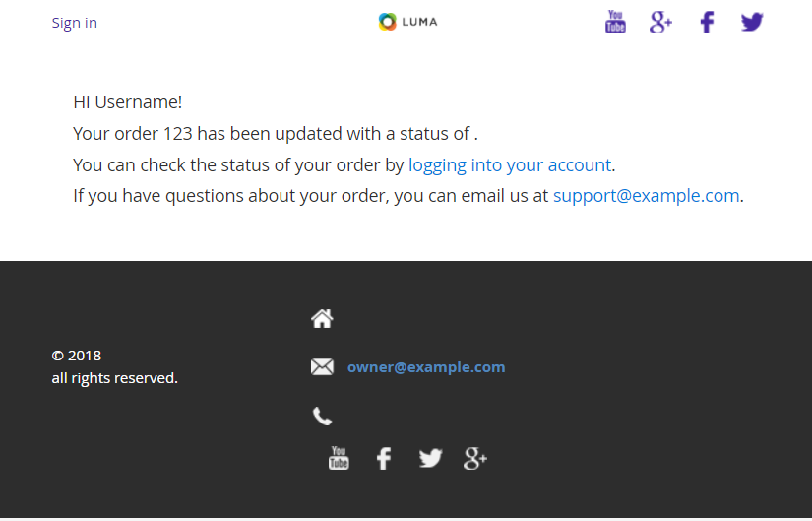
Task: Select the white Twitter icon in the footer
Action: point(430,458)
